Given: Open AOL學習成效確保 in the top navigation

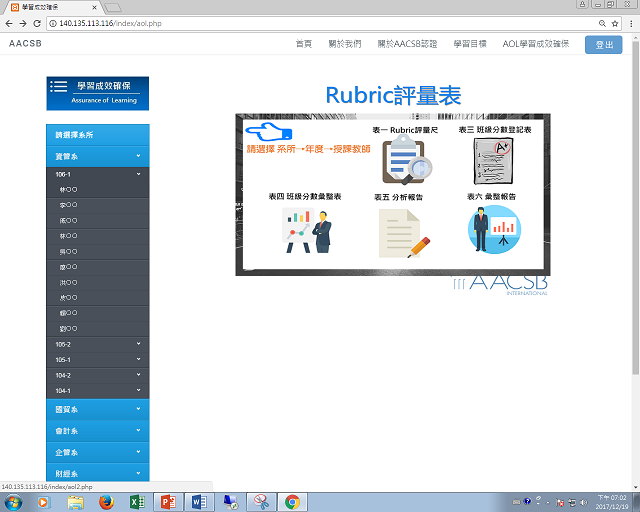Looking at the screenshot, I should coord(536,44).
